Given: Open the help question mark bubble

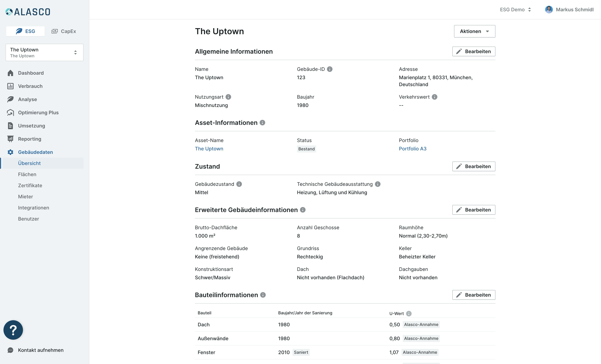Looking at the screenshot, I should tap(13, 330).
